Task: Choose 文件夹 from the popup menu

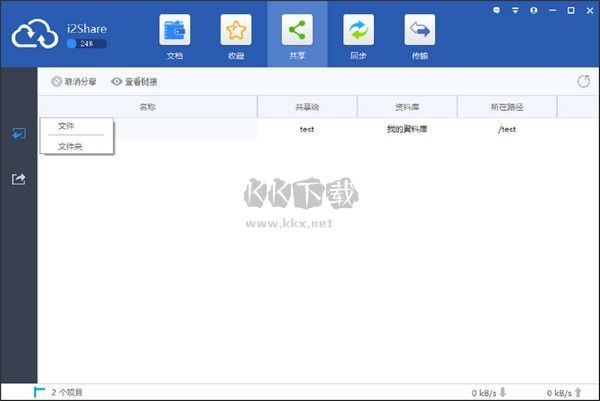Action: pos(70,146)
